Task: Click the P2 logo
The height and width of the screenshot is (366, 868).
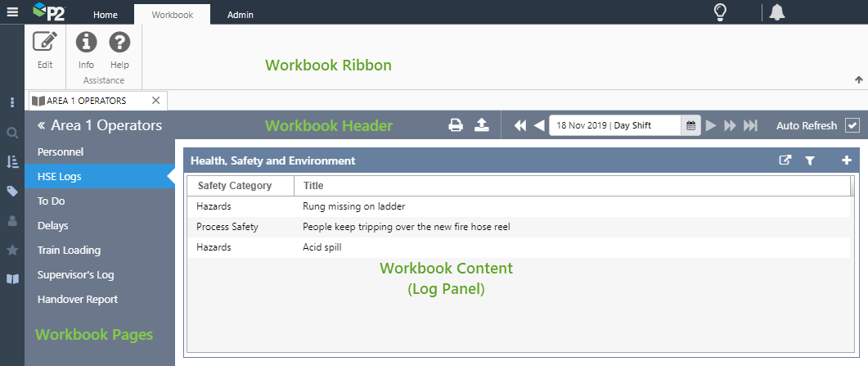Action: click(x=48, y=11)
